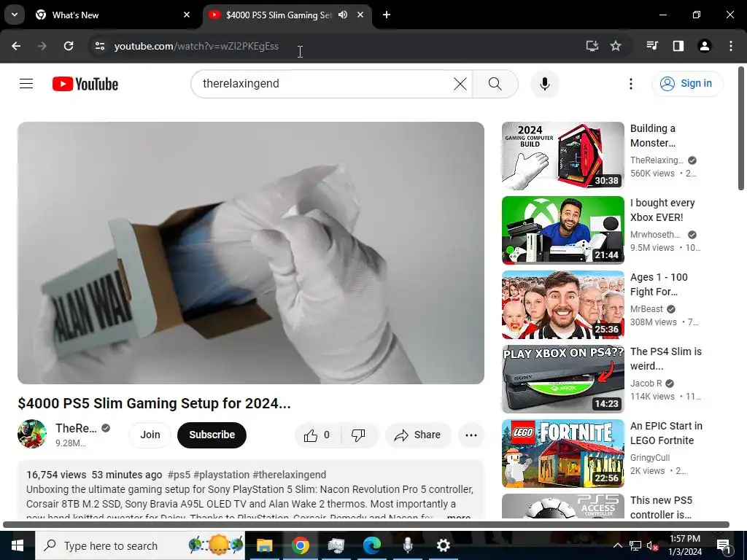Mute tab via speaker icon

(x=343, y=15)
